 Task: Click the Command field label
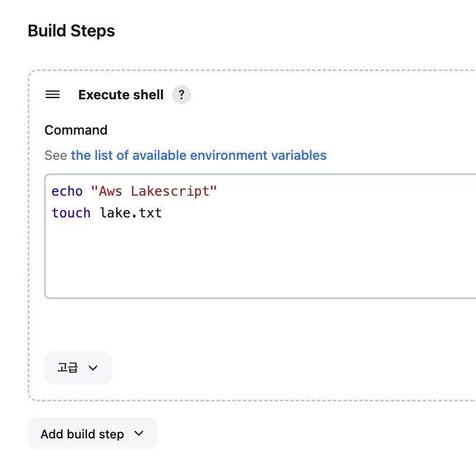tap(76, 130)
